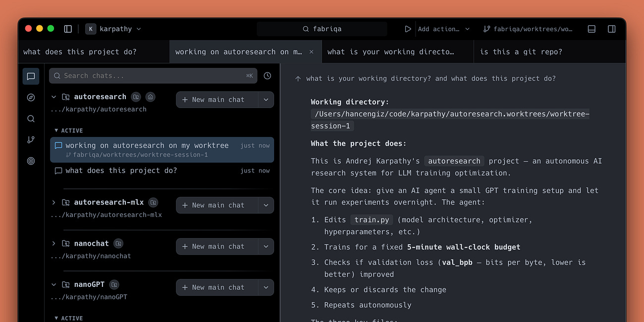The height and width of the screenshot is (322, 644).
Task: Start New main chat for autoresearch
Action: [x=217, y=100]
